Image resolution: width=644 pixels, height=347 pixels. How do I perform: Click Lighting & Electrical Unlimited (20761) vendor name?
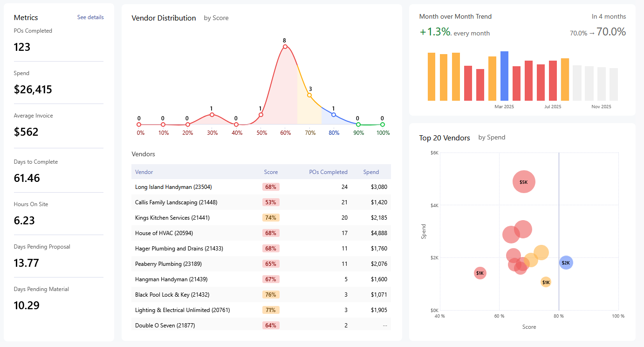click(x=182, y=310)
